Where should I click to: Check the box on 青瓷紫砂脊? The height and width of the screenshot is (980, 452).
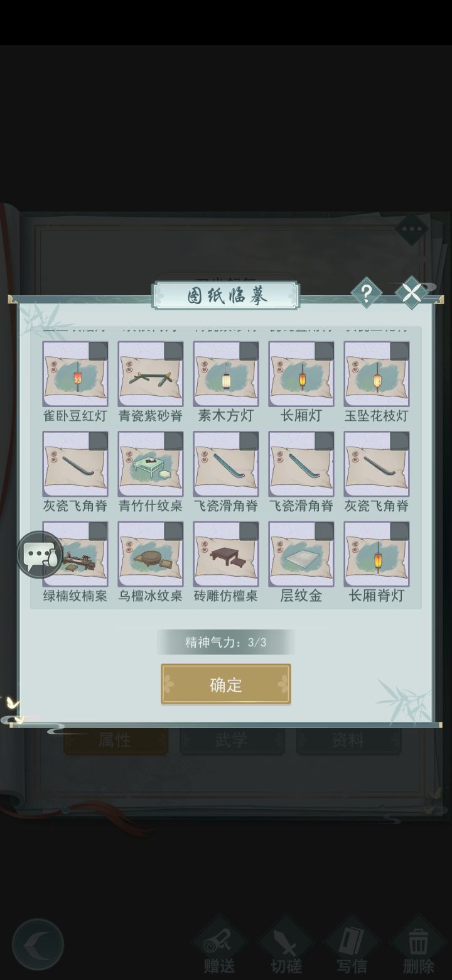click(x=173, y=351)
